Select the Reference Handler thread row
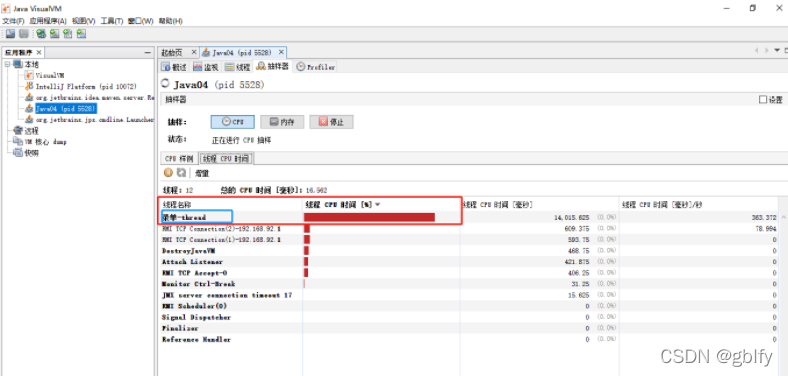This screenshot has width=788, height=376. point(469,339)
